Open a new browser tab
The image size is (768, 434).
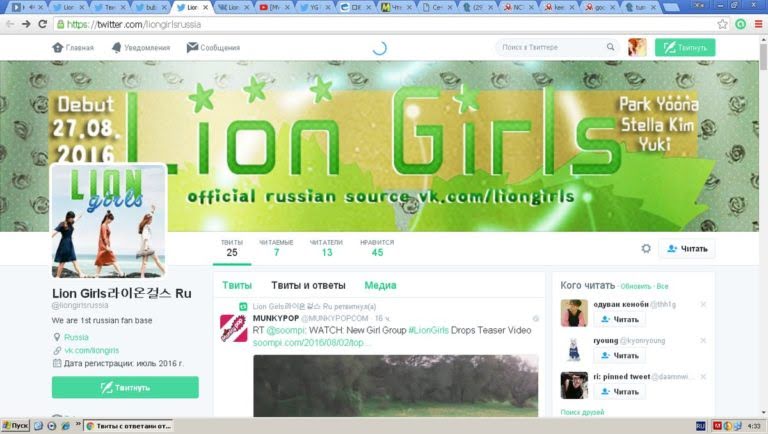pos(671,7)
